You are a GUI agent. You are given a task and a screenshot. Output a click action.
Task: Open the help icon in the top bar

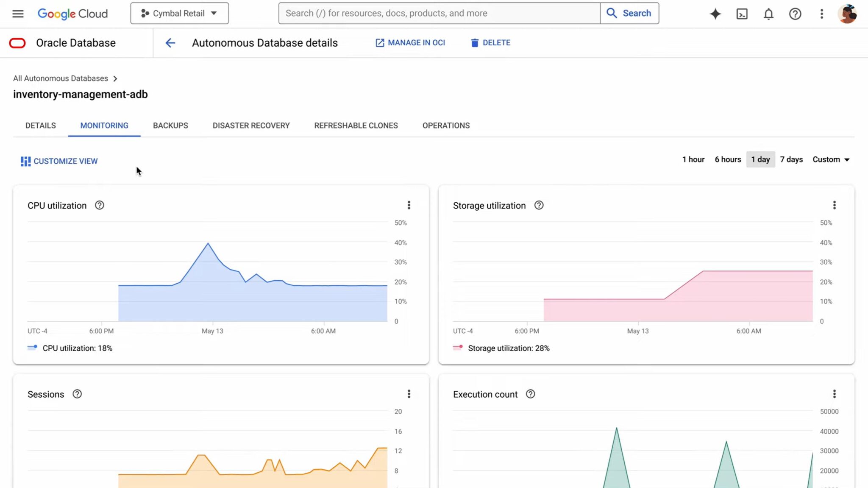tap(795, 14)
